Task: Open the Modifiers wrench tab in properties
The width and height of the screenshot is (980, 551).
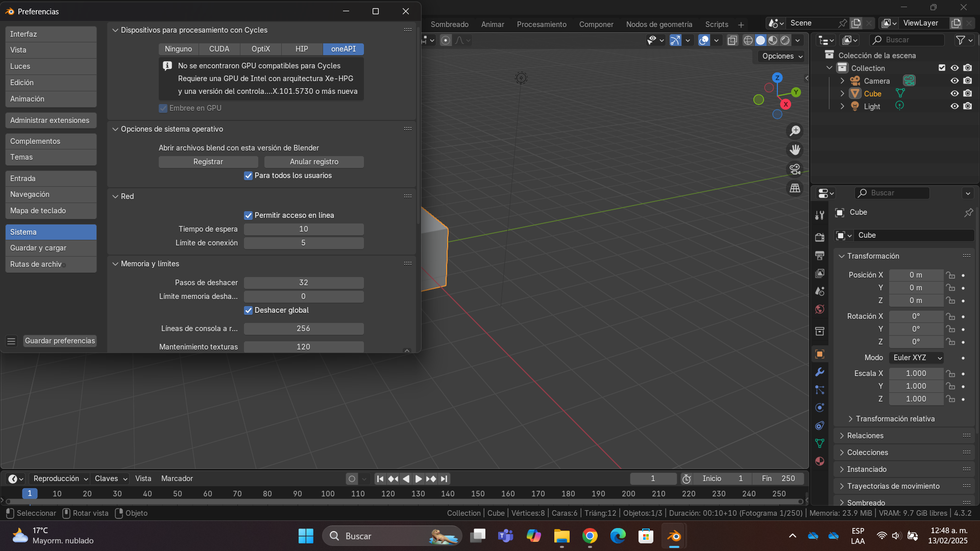Action: pos(820,372)
